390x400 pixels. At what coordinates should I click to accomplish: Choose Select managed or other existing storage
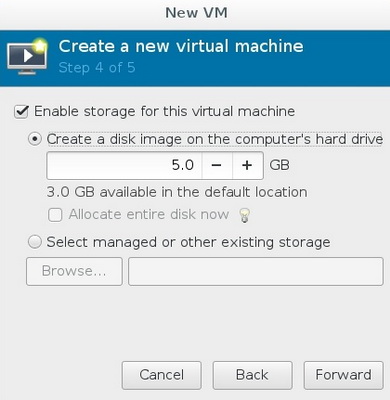click(35, 242)
